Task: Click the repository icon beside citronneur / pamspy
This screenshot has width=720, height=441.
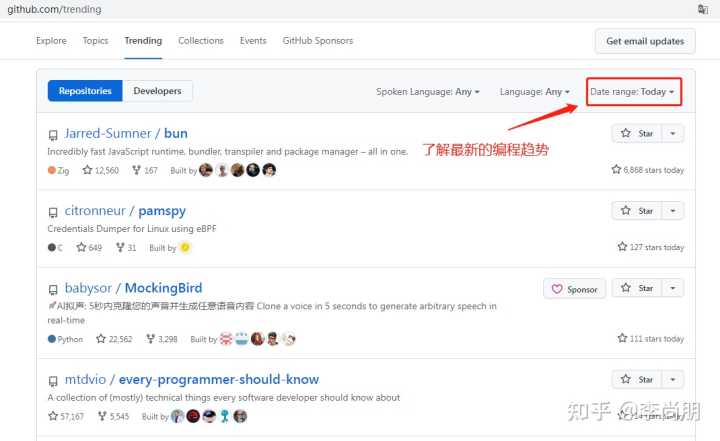Action: (53, 212)
